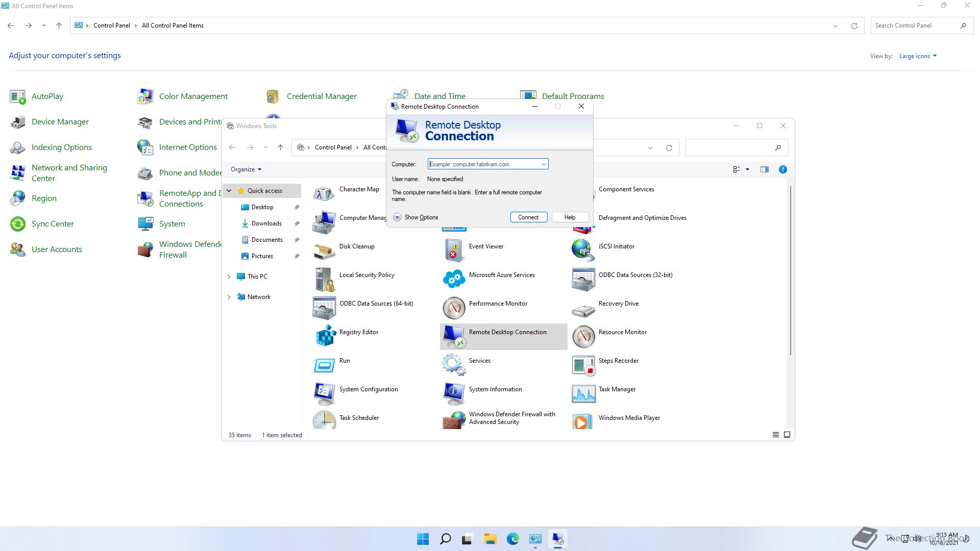Open Windows Defender Firewall with Advanced Security icon
The width and height of the screenshot is (980, 551).
point(454,420)
